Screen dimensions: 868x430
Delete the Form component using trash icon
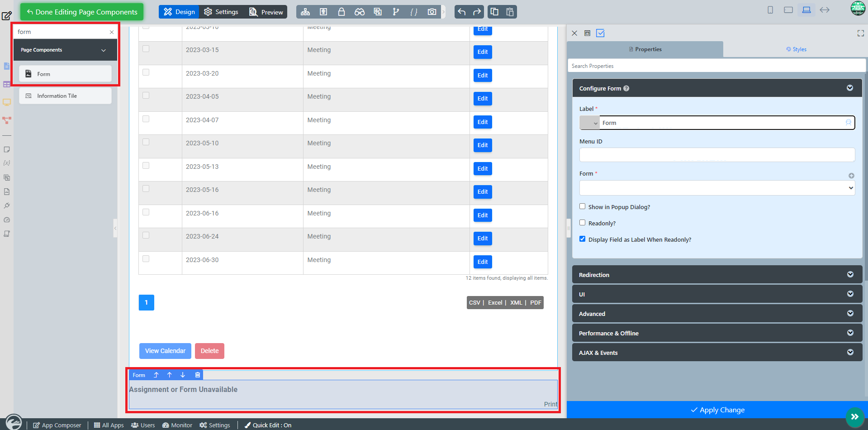197,375
